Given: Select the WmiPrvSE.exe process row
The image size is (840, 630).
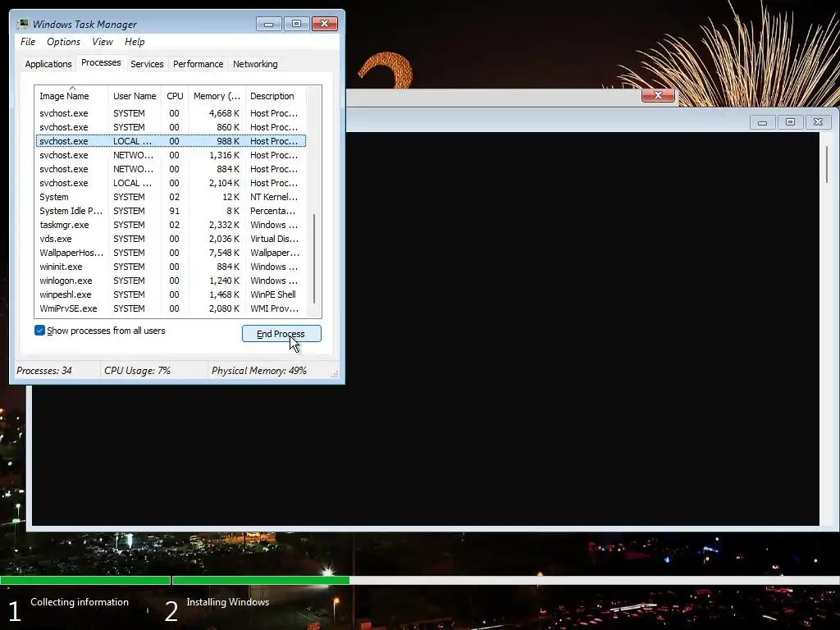Looking at the screenshot, I should pyautogui.click(x=171, y=308).
